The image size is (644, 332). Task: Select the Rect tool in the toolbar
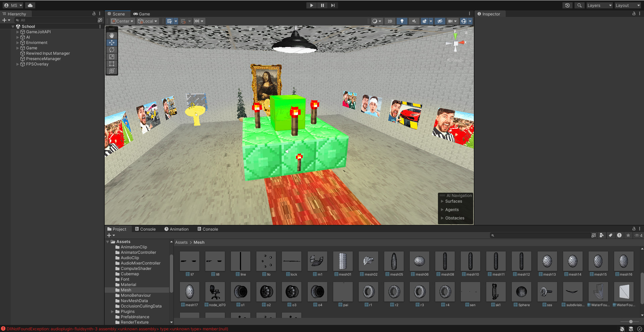[111, 64]
